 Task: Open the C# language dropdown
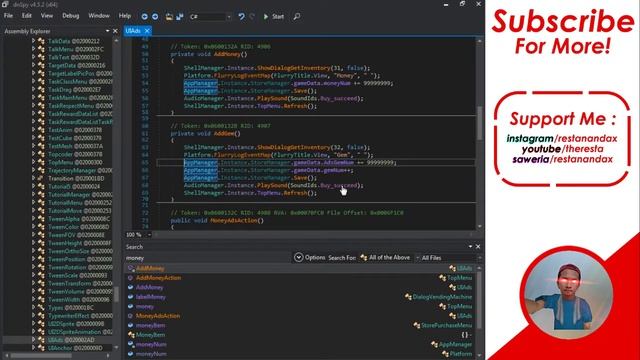click(x=210, y=17)
